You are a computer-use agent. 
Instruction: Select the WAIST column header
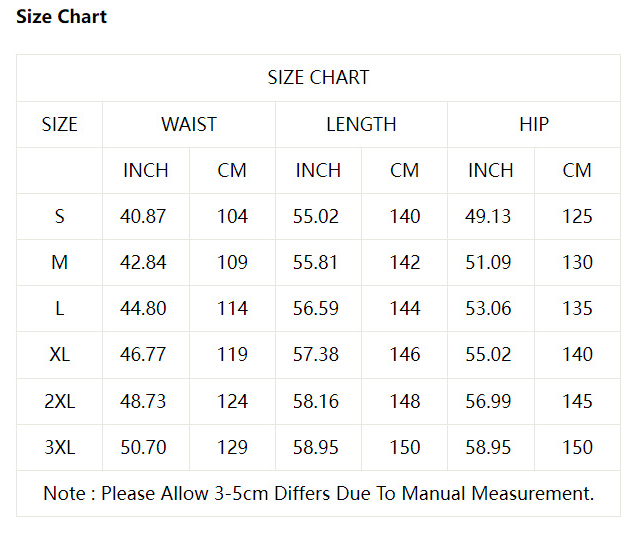pyautogui.click(x=189, y=125)
